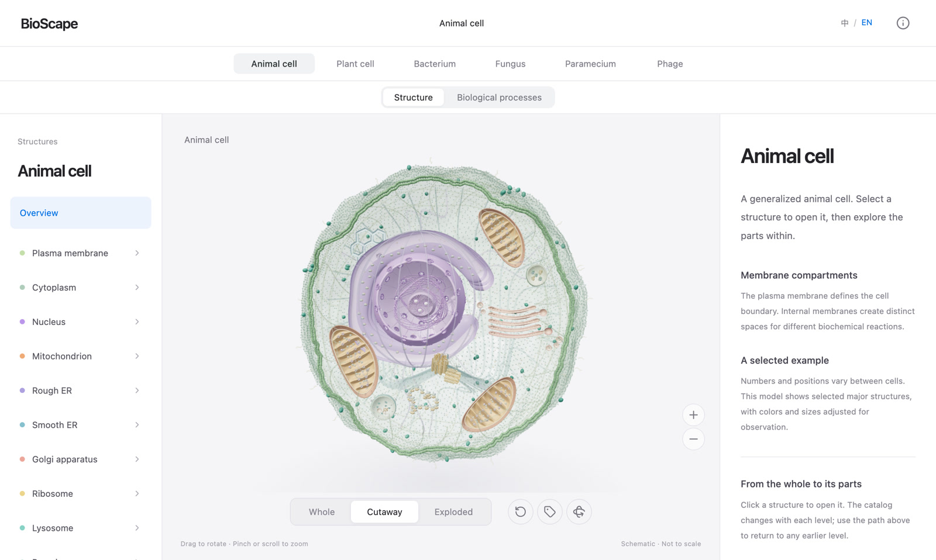
Task: Switch to Biological processes
Action: (499, 98)
